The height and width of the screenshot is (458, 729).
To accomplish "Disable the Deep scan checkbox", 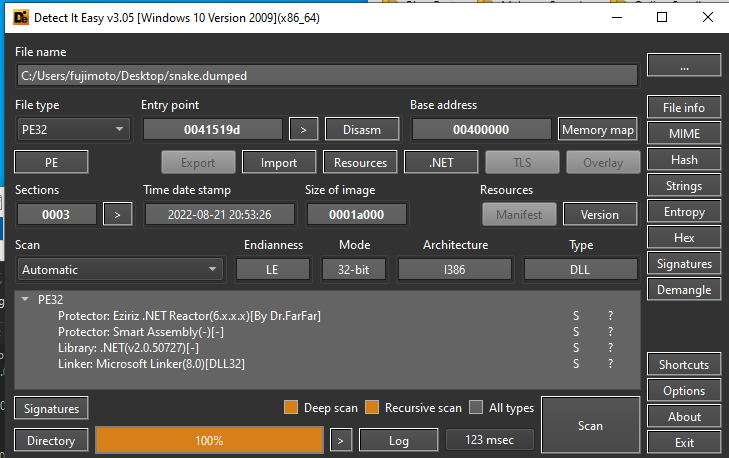I will (x=292, y=408).
